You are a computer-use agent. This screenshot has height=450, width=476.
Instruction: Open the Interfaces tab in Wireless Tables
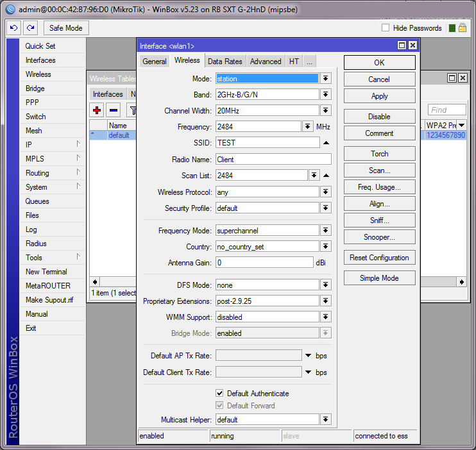point(108,94)
